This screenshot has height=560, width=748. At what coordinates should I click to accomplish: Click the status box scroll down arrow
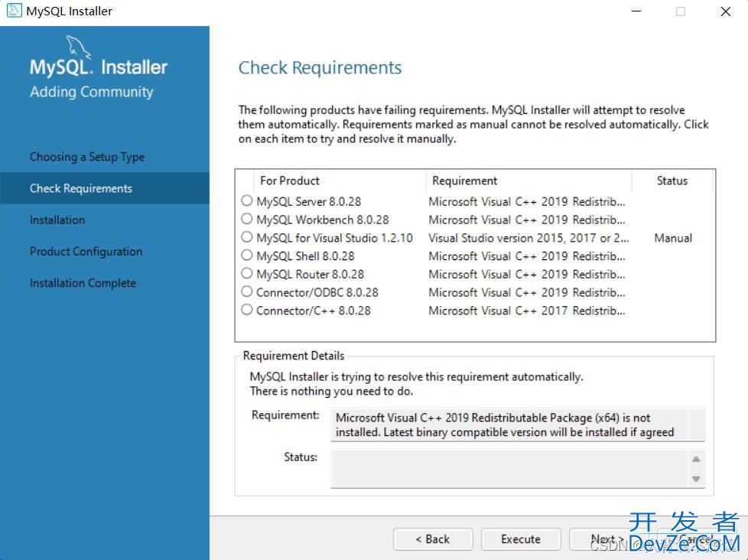(696, 478)
